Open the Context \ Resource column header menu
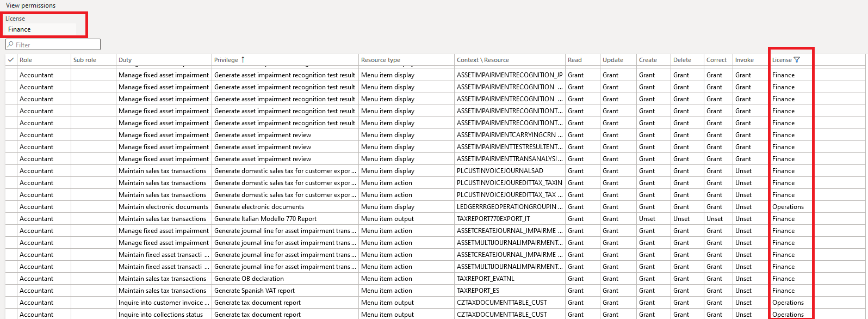868x319 pixels. 510,60
